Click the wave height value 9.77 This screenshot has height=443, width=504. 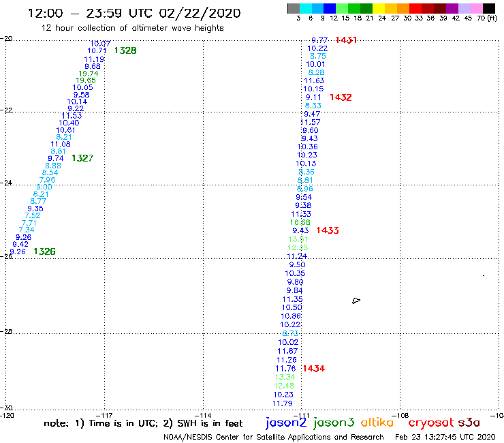point(319,40)
